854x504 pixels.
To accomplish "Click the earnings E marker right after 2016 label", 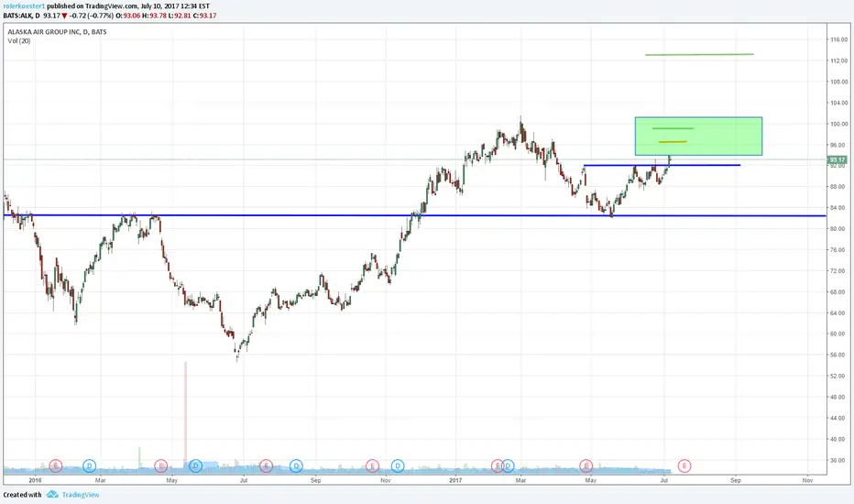I will click(x=56, y=466).
